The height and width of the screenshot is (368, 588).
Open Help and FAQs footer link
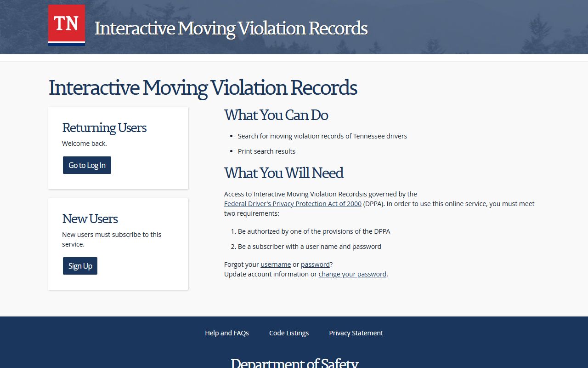[x=227, y=333]
